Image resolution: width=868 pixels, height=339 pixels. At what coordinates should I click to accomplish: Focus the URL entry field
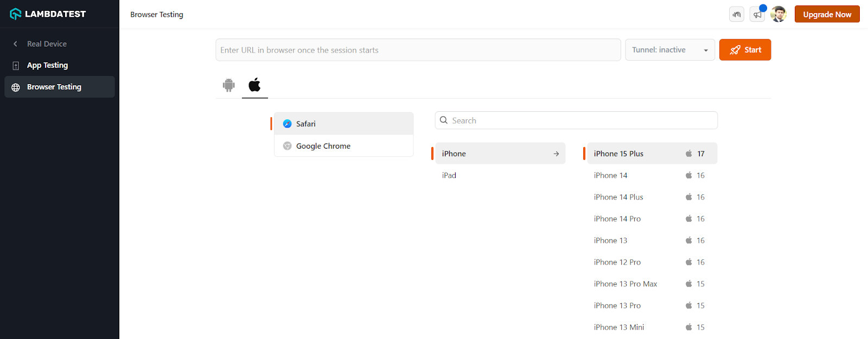[x=418, y=50]
